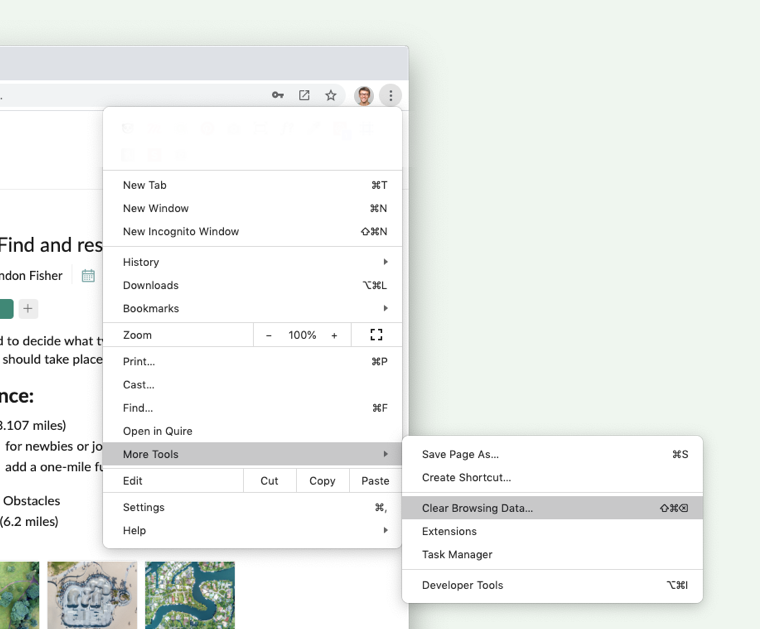
Task: Click the plus tag button
Action: point(28,308)
